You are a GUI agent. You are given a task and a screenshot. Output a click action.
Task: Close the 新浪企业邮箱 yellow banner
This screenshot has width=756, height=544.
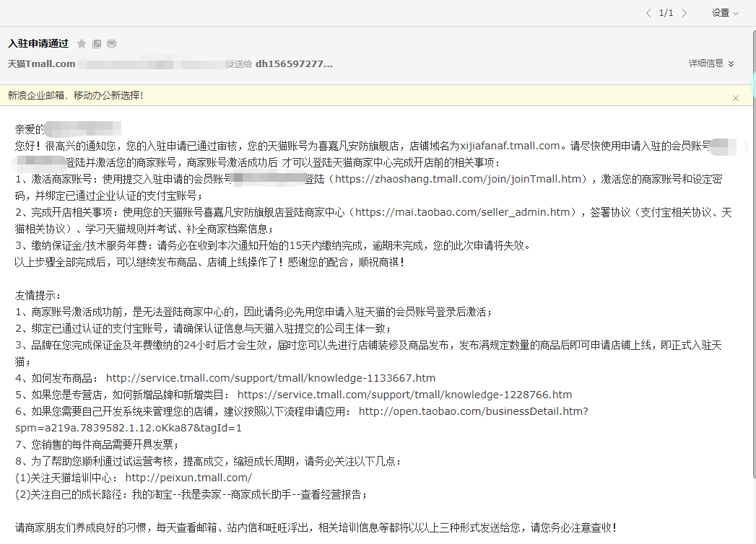click(736, 98)
